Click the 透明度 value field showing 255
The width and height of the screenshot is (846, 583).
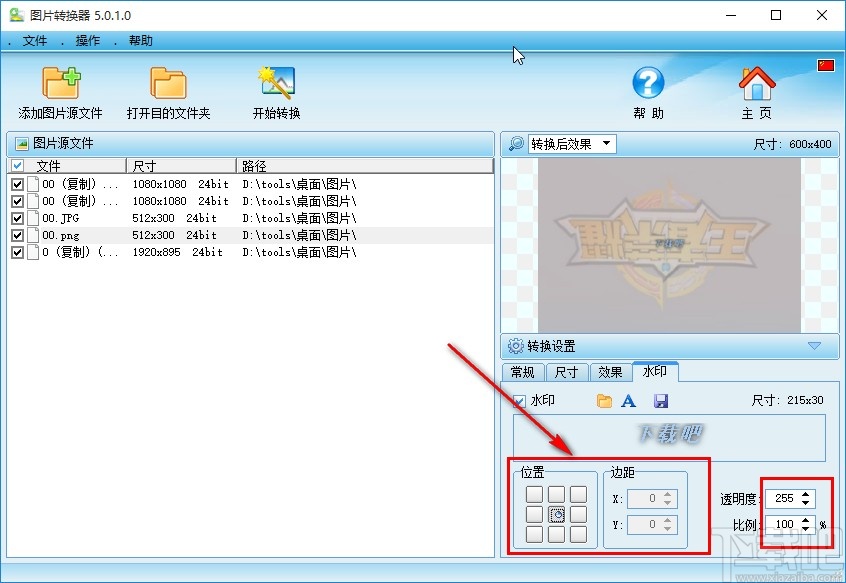784,498
